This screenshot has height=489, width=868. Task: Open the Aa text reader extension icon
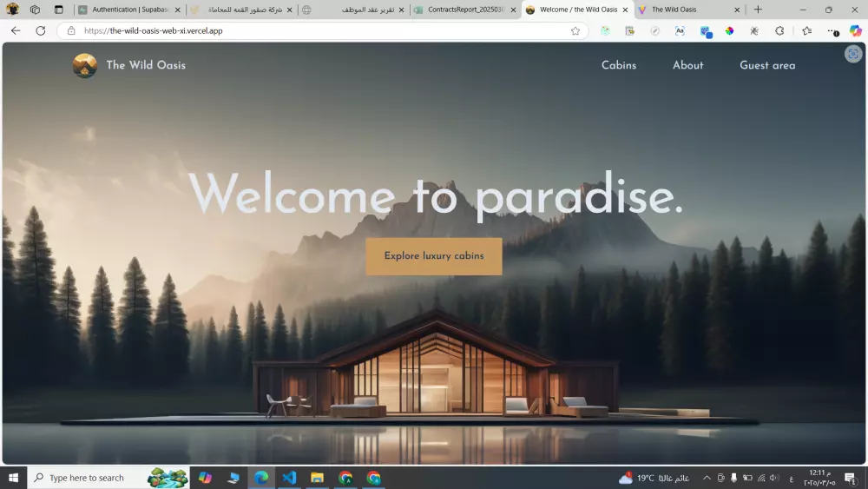point(680,31)
